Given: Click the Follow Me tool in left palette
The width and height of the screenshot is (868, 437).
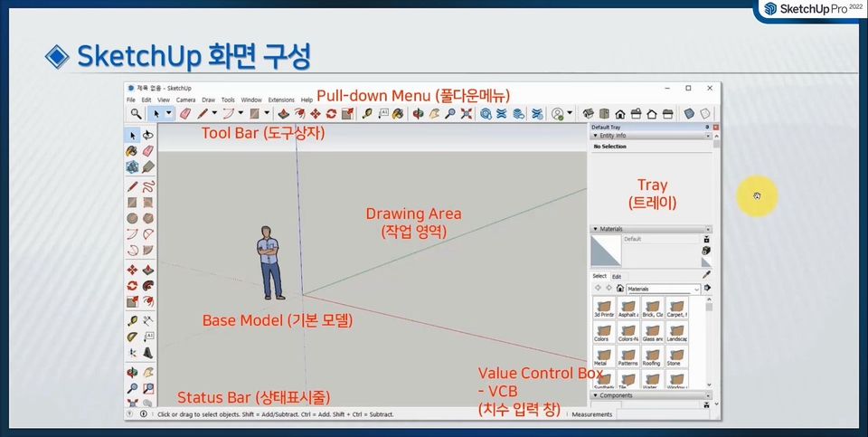Looking at the screenshot, I should (x=147, y=286).
